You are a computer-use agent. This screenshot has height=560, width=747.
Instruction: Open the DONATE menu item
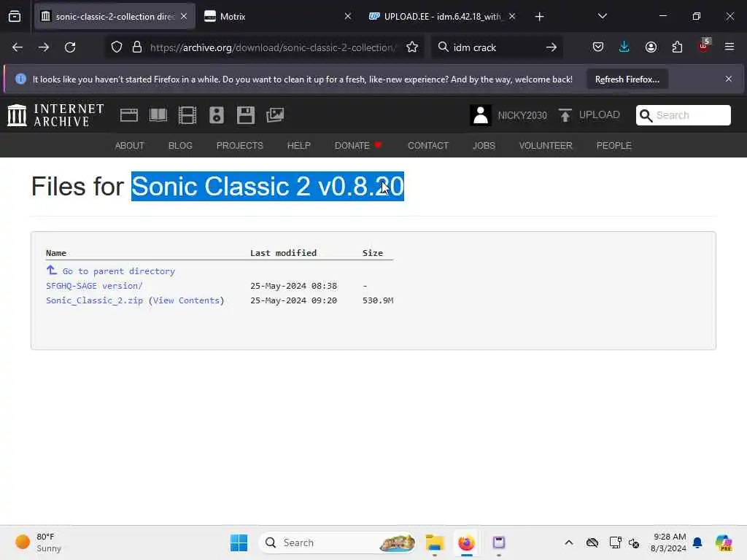(x=358, y=146)
